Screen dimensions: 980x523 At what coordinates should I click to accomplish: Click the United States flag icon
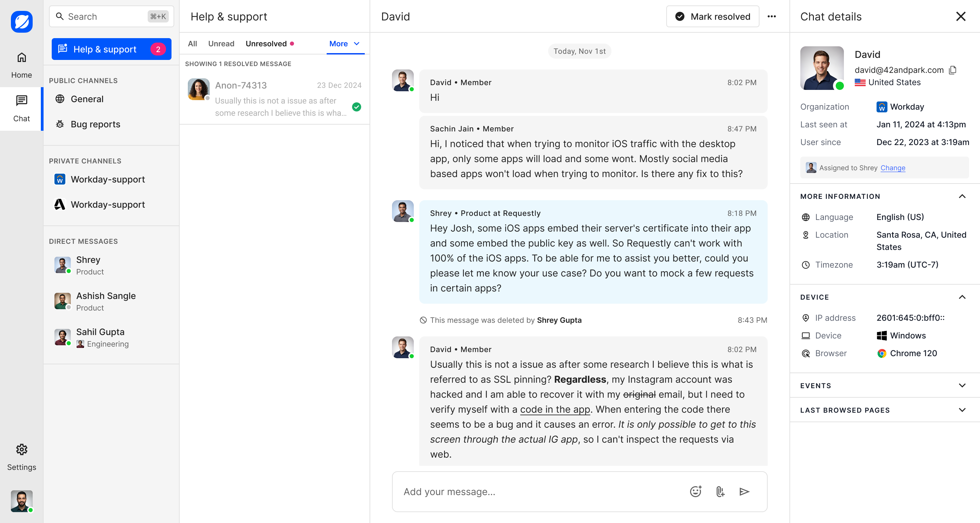tap(860, 82)
